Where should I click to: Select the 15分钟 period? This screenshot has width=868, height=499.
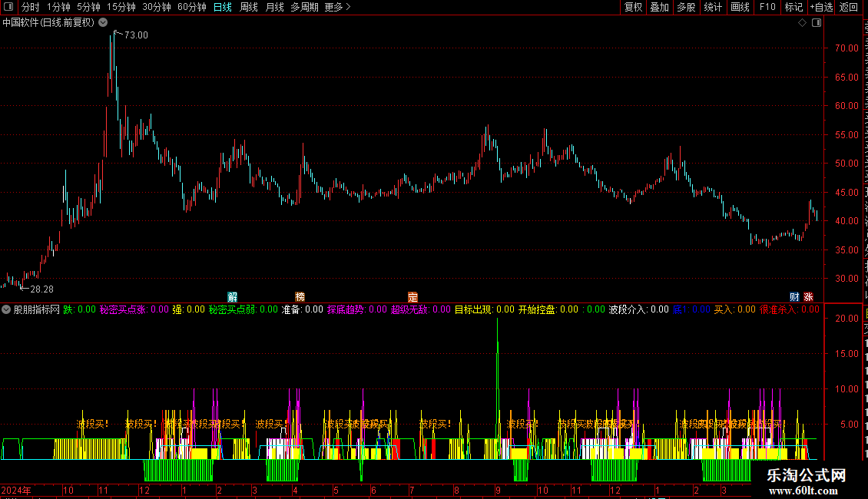point(121,7)
